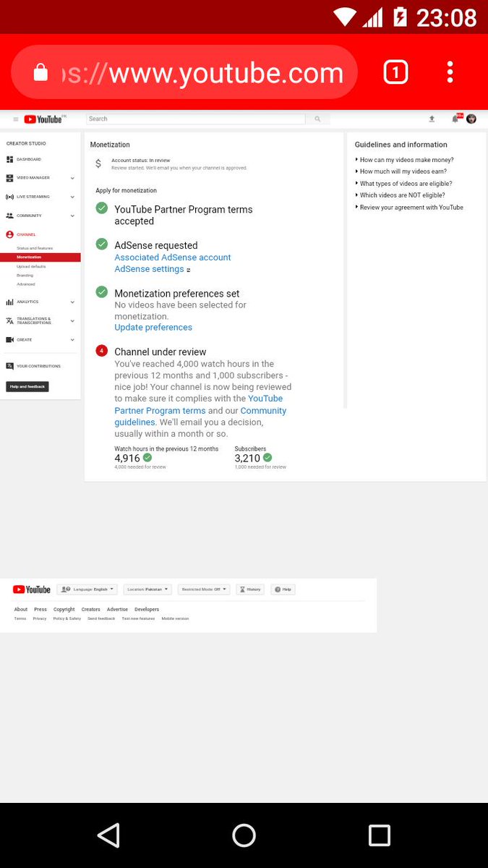Open Associated AdSense account link

pyautogui.click(x=173, y=258)
